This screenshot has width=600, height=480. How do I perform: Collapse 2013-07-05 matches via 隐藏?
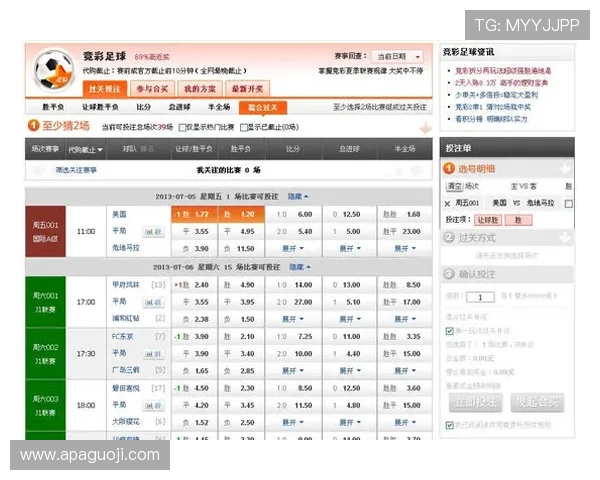coord(298,196)
